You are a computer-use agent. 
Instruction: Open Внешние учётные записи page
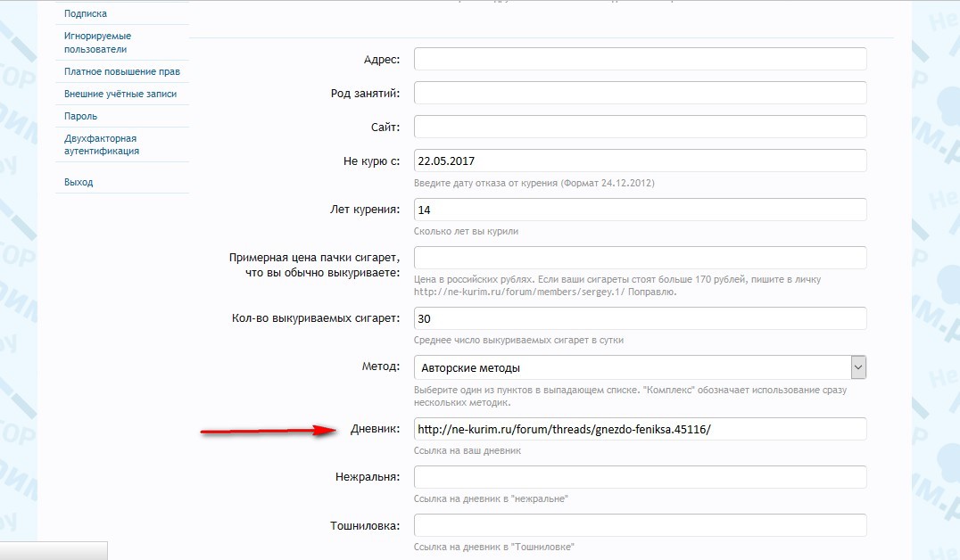pyautogui.click(x=120, y=94)
